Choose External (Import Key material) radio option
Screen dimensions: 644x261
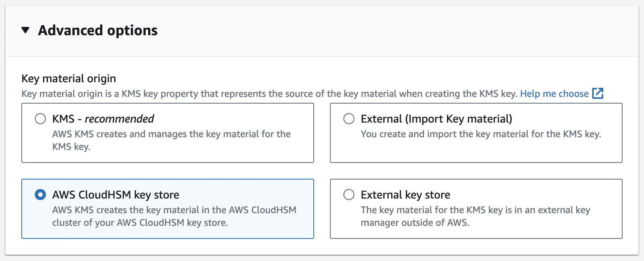point(349,119)
